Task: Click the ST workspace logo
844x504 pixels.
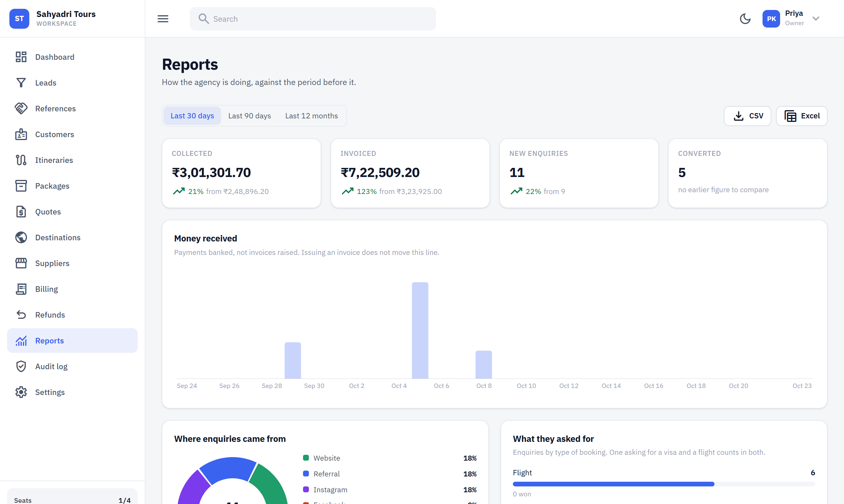Action: [x=19, y=19]
